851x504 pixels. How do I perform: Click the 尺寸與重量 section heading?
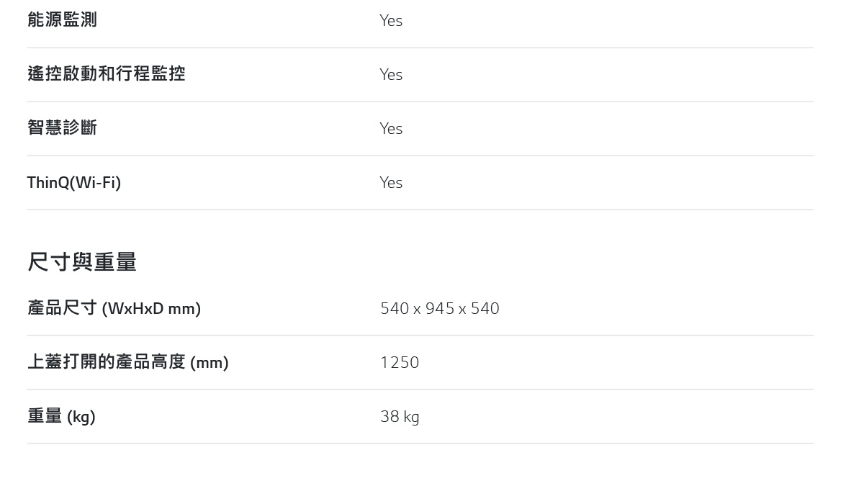[82, 262]
